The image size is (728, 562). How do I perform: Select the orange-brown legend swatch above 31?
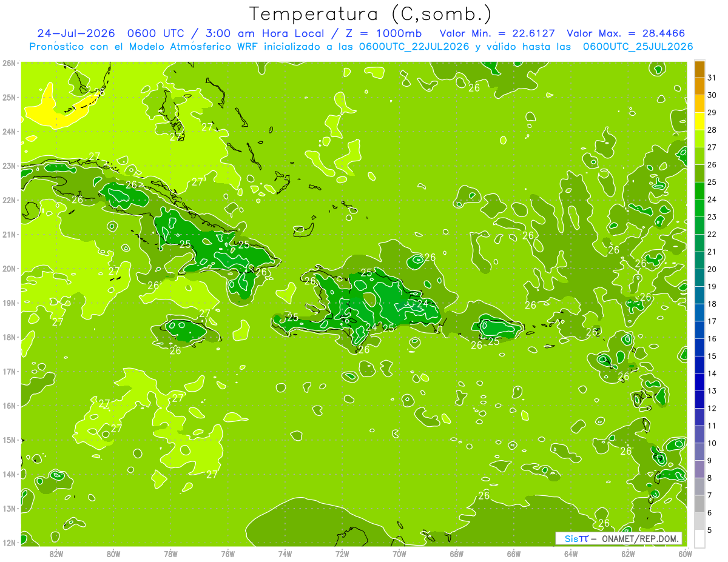coord(699,69)
